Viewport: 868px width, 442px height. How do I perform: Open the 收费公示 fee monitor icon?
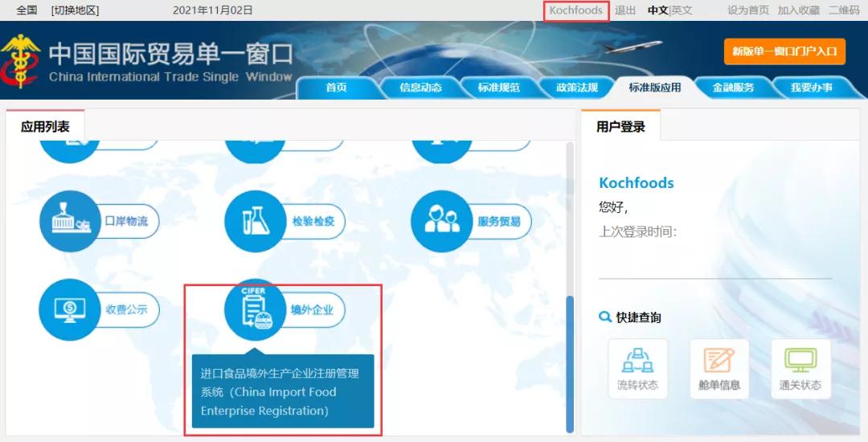(x=70, y=309)
